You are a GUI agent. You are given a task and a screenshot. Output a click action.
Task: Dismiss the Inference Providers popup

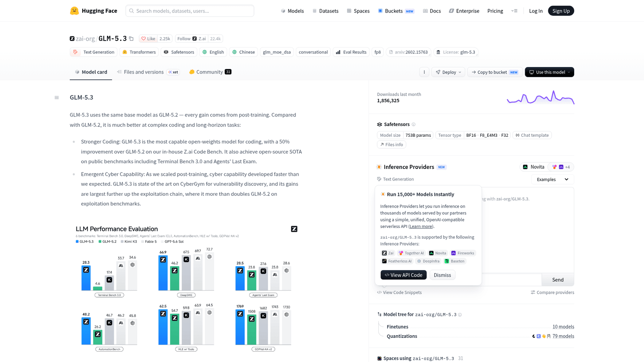click(x=442, y=275)
